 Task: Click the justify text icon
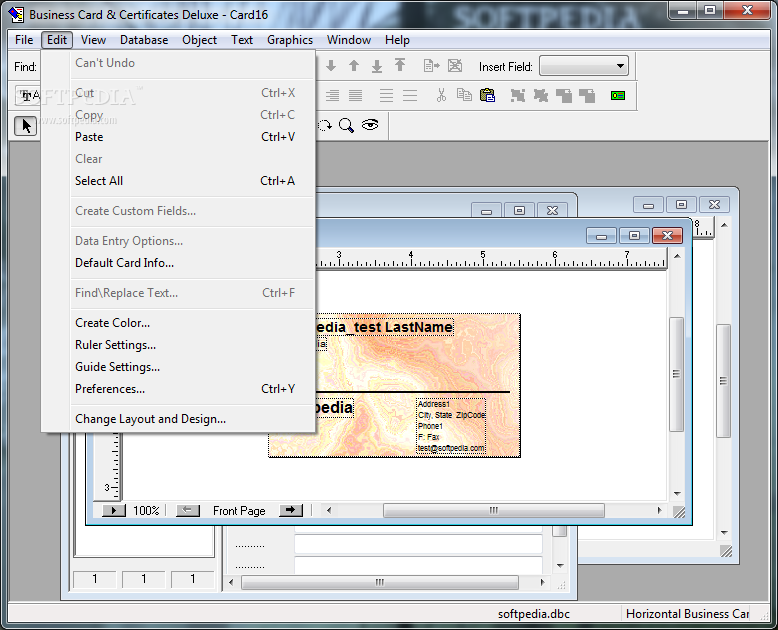(355, 95)
